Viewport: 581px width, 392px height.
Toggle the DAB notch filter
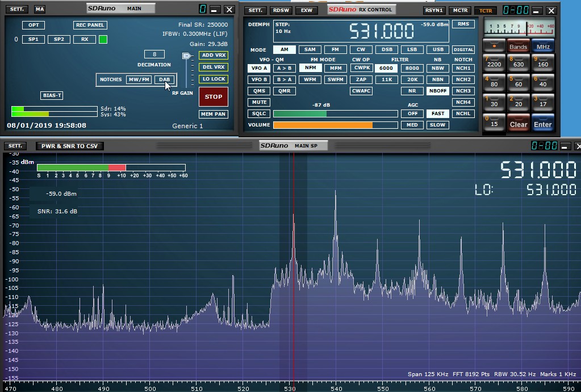pyautogui.click(x=164, y=79)
